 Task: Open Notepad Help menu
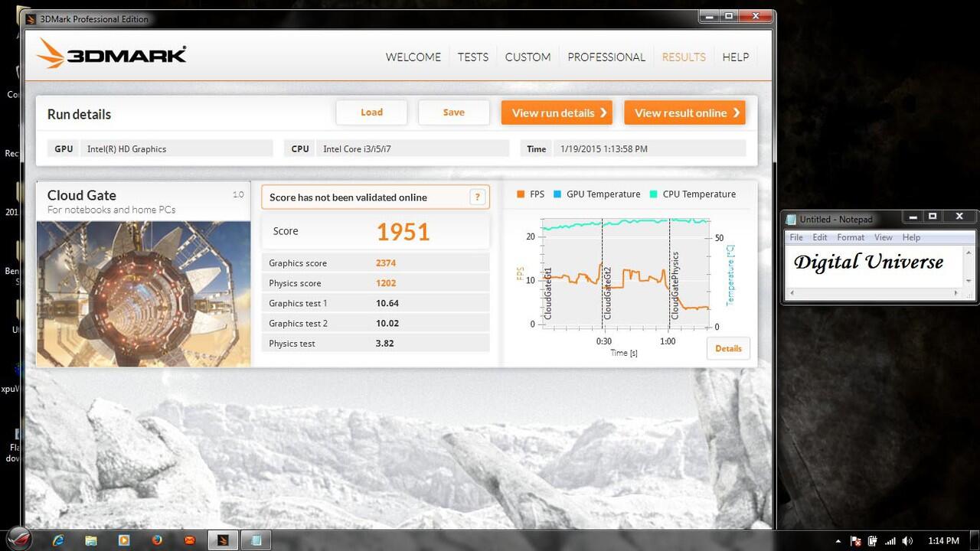click(x=911, y=237)
